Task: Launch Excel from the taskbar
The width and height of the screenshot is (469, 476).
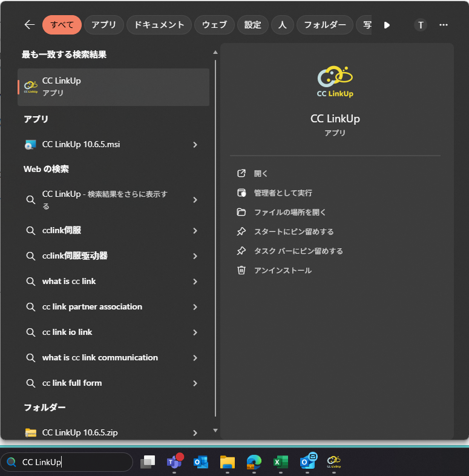Action: pos(280,462)
